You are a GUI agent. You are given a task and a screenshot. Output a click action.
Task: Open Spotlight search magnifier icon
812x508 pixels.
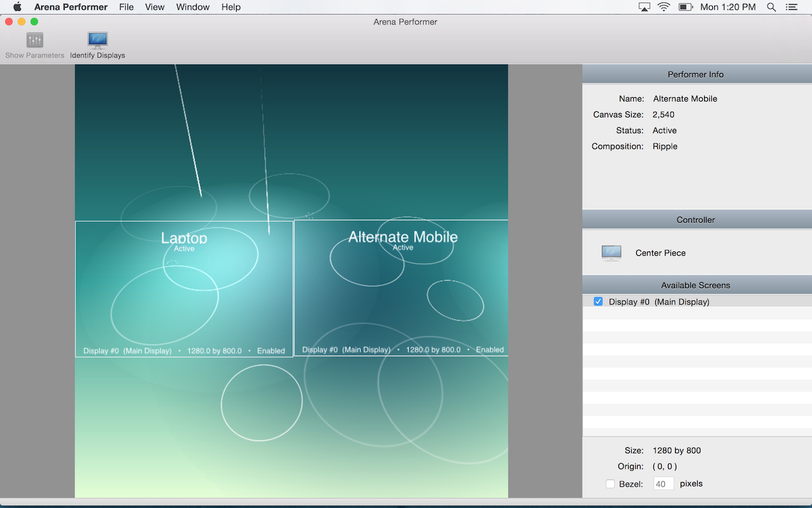pos(771,7)
